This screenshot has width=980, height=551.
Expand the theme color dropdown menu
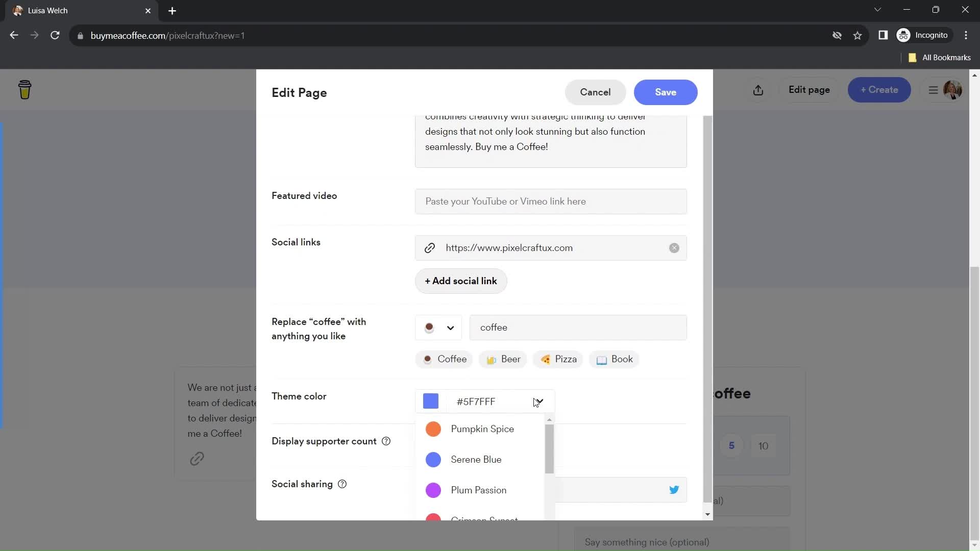(x=538, y=402)
